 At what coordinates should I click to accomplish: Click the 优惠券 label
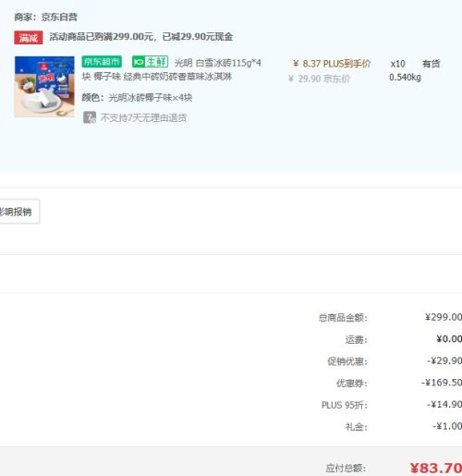[x=352, y=383]
